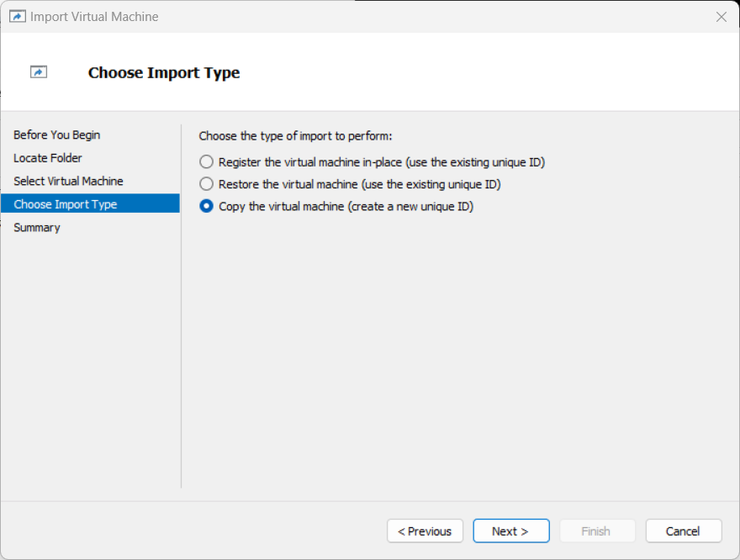
Task: Open the Choose Import Type step
Action: click(90, 203)
